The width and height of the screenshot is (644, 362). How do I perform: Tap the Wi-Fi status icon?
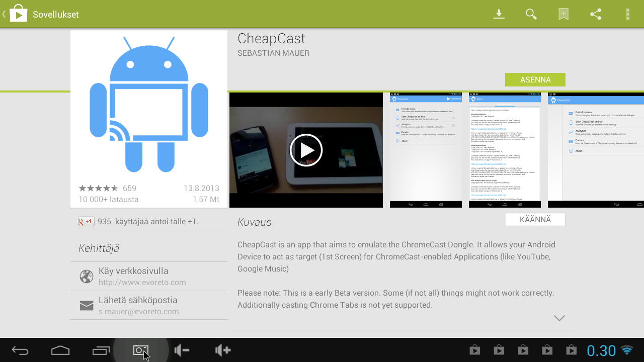(627, 350)
